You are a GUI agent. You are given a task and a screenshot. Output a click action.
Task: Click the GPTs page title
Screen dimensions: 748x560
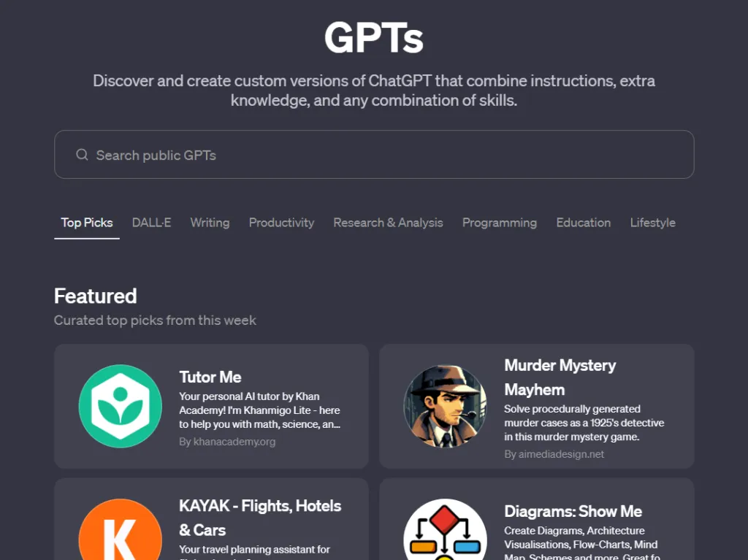tap(374, 37)
